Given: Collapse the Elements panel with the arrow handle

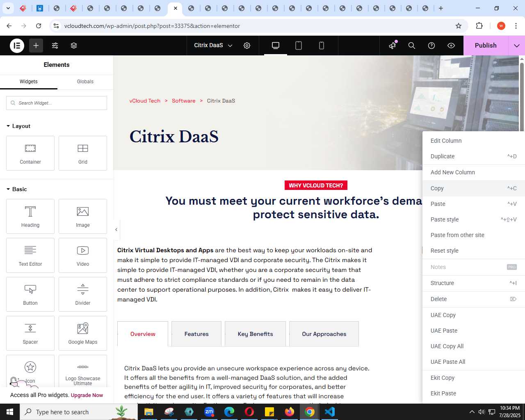Looking at the screenshot, I should (116, 230).
